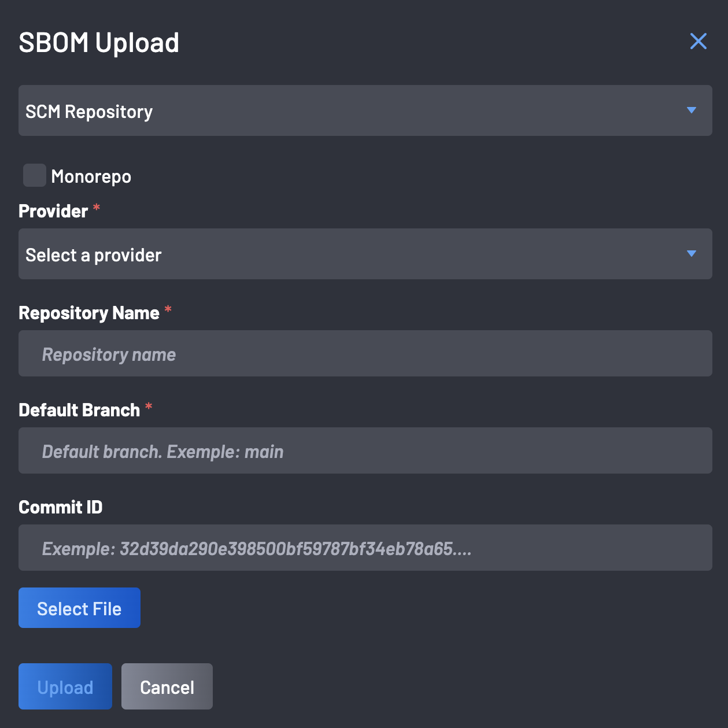Enable the Monorepo checkbox
Image resolution: width=728 pixels, height=728 pixels.
[x=35, y=175]
